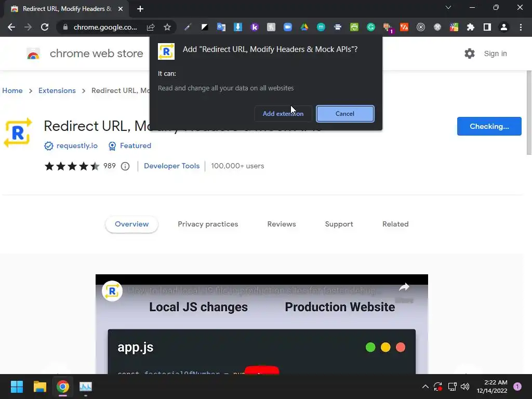Open the concentric circles extension icon

point(421,27)
